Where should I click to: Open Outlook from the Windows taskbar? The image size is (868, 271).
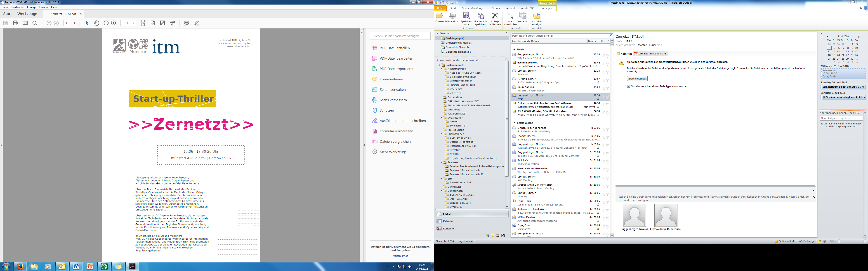click(x=62, y=266)
